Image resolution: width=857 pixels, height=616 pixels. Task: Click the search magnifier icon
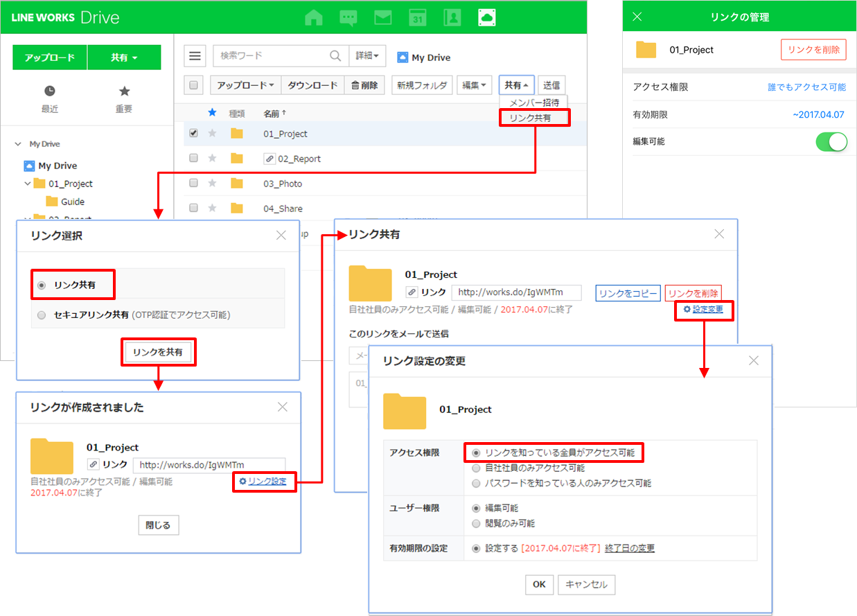335,56
